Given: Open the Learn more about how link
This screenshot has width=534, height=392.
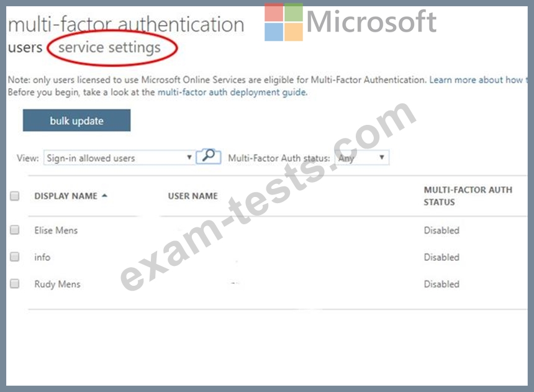Looking at the screenshot, I should [478, 80].
